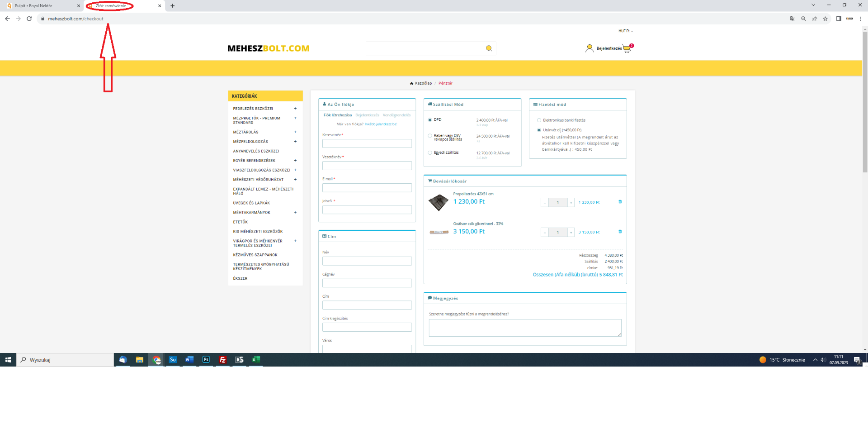Select the Bejelentkezés tab in account box

[x=367, y=115]
